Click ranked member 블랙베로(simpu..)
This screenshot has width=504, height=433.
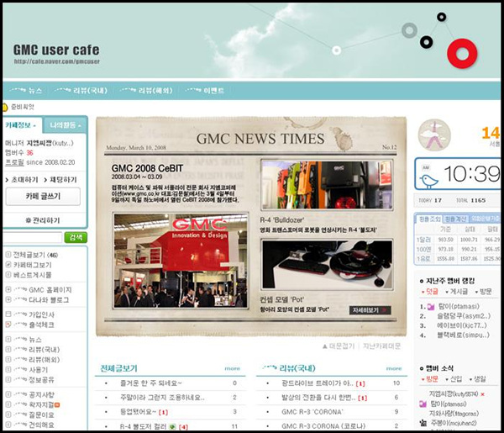click(x=463, y=335)
